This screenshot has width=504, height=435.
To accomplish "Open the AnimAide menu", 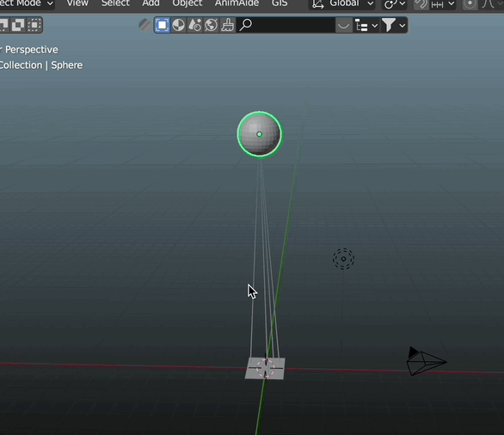I will (237, 3).
